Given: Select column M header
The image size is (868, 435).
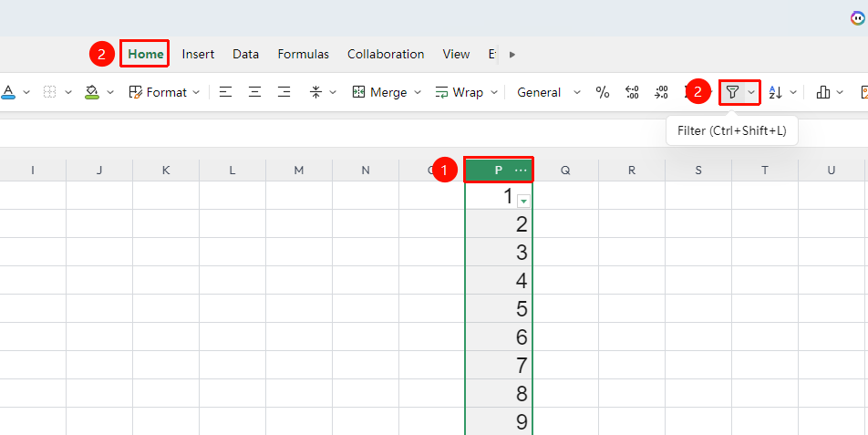Looking at the screenshot, I should pos(299,171).
